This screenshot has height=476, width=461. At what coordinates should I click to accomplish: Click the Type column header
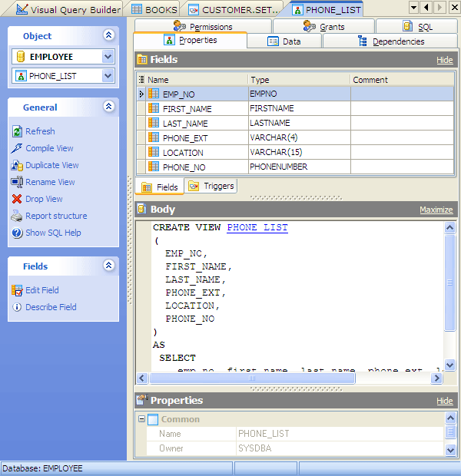tap(300, 80)
